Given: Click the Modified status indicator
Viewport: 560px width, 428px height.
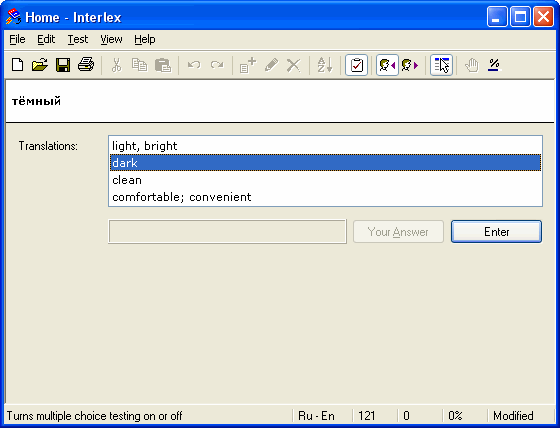Looking at the screenshot, I should 513,416.
